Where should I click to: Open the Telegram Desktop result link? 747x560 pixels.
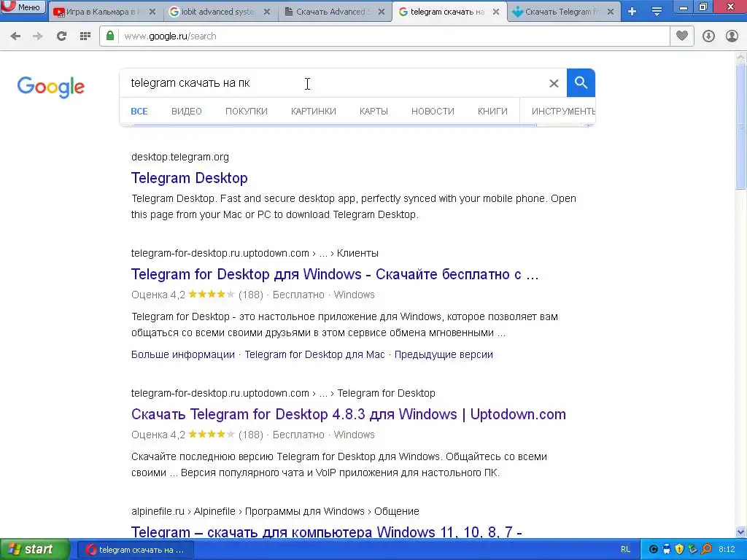[189, 178]
